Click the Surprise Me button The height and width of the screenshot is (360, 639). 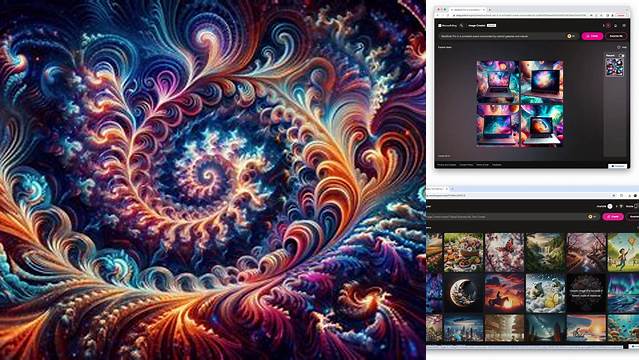(x=617, y=36)
